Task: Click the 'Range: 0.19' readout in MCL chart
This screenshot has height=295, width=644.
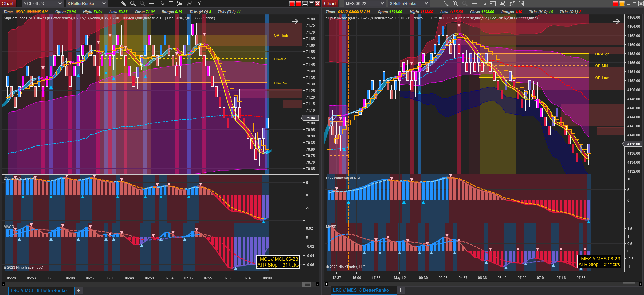Action: [x=172, y=12]
